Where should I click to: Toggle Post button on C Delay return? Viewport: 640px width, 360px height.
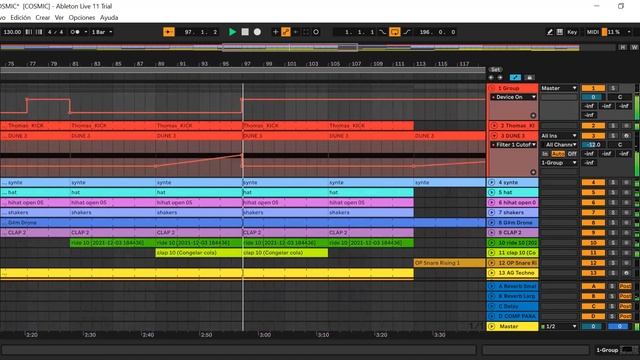(625, 306)
